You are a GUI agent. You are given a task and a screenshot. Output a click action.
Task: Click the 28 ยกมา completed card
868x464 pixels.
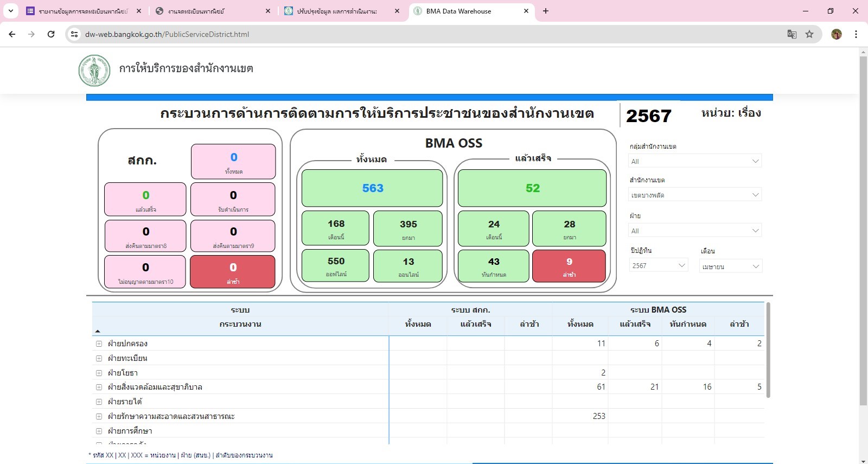click(569, 228)
